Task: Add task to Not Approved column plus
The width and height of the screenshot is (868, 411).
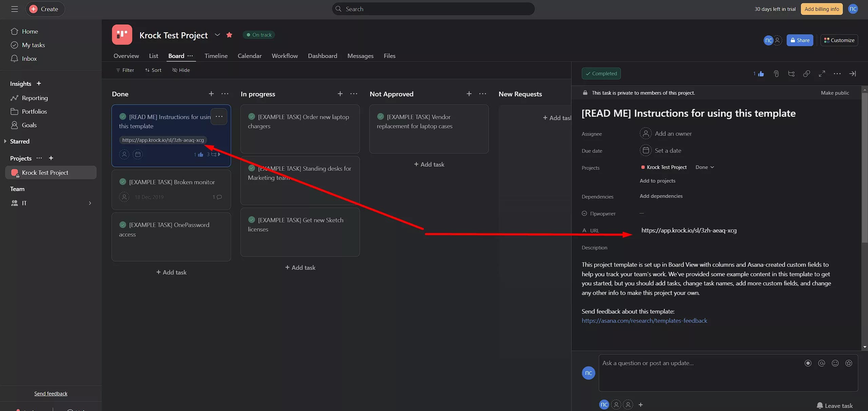Action: [x=469, y=94]
